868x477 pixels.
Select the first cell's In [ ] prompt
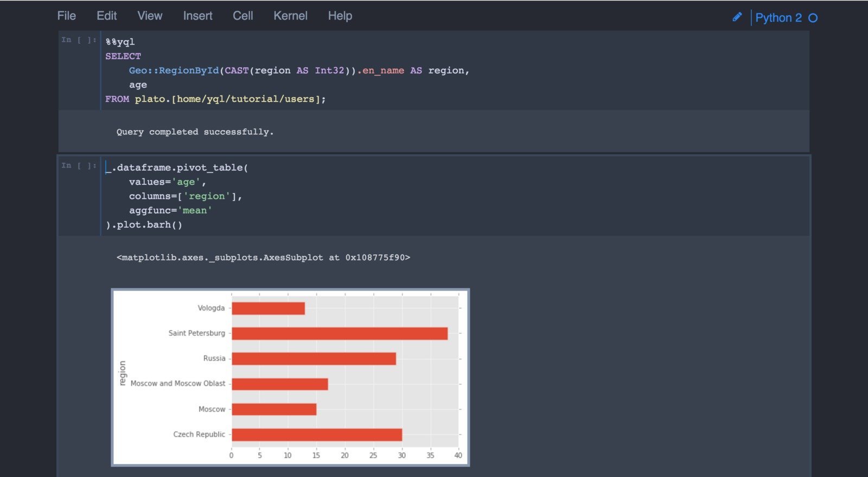tap(79, 40)
